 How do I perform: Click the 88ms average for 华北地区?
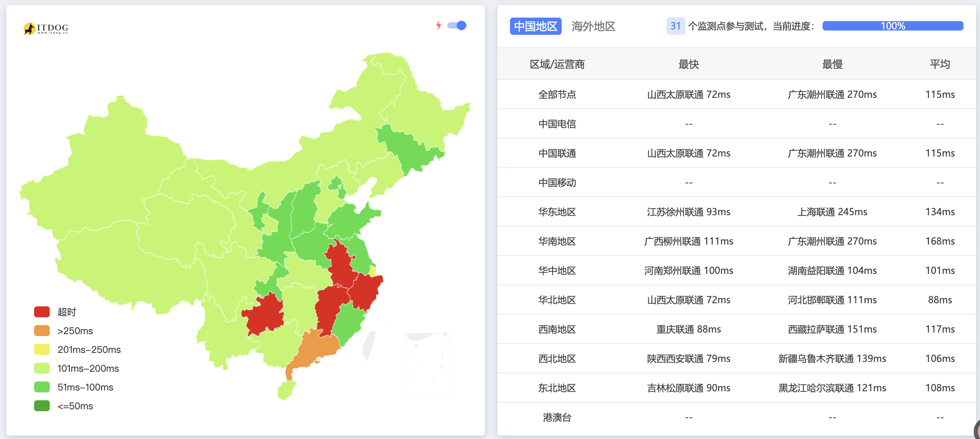click(940, 300)
